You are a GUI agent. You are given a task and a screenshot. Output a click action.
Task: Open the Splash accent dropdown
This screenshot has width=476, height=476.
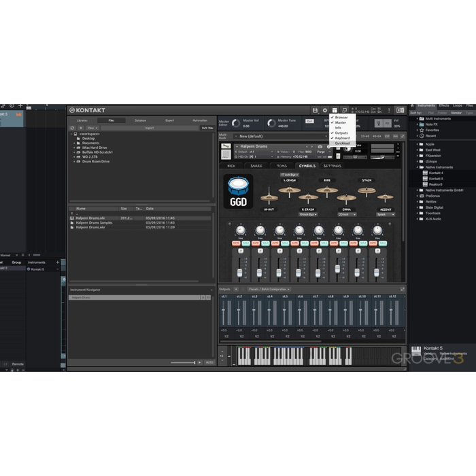point(386,214)
